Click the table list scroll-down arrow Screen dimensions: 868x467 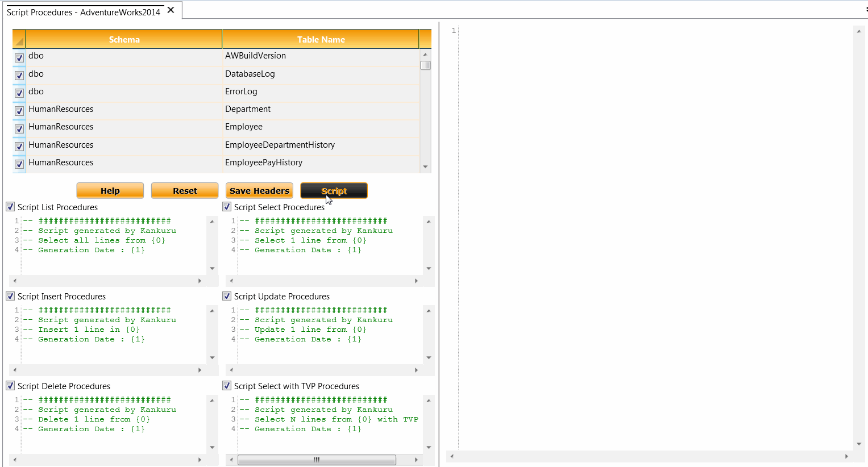pyautogui.click(x=425, y=167)
